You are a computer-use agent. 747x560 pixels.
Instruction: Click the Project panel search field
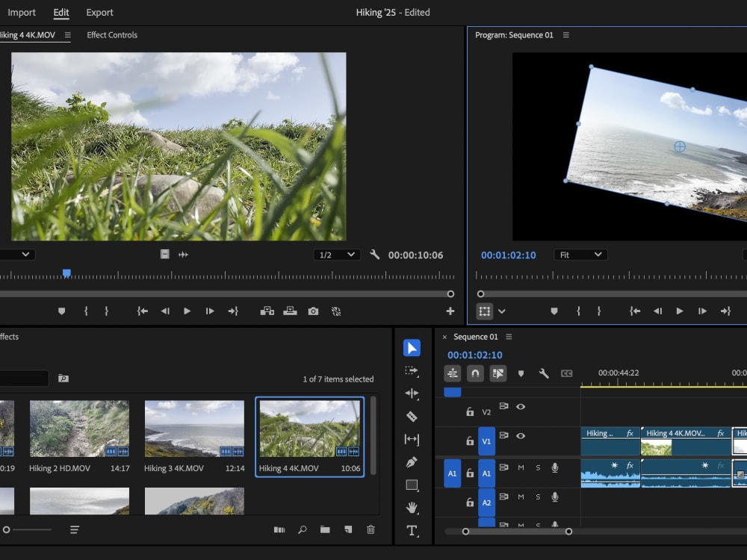click(24, 378)
